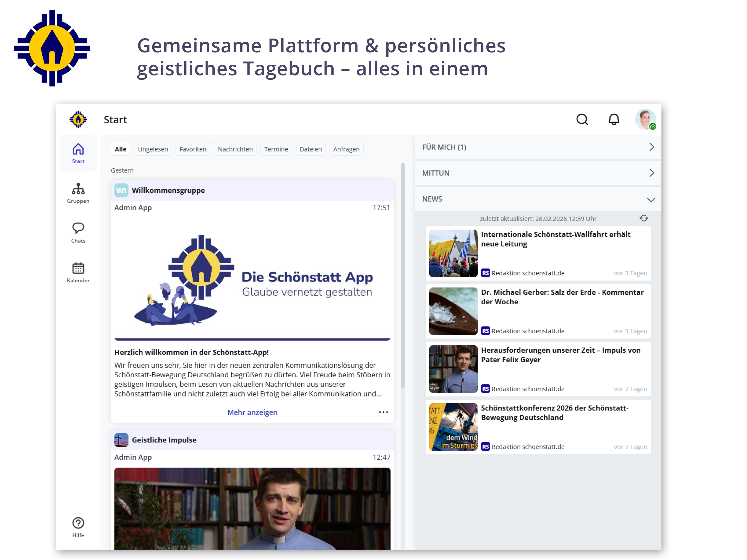Expand the MITTUN section
The width and height of the screenshot is (747, 560).
(x=538, y=173)
